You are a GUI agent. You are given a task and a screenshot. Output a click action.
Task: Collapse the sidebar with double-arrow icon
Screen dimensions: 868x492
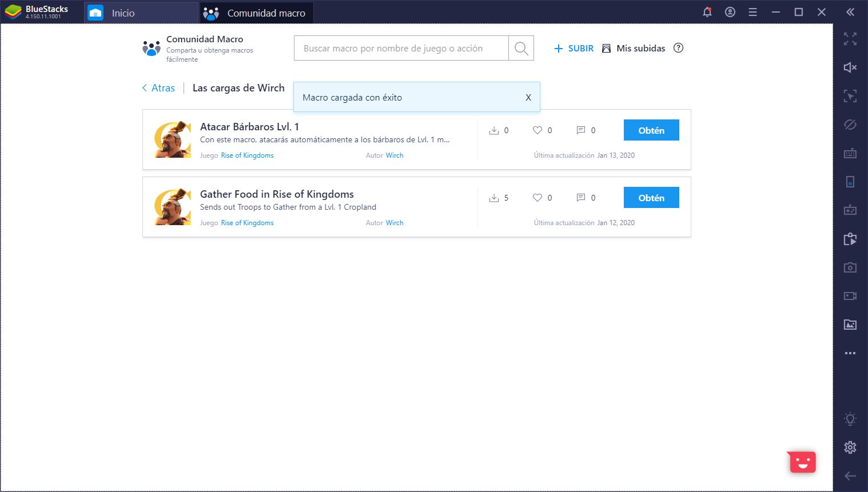click(x=850, y=12)
